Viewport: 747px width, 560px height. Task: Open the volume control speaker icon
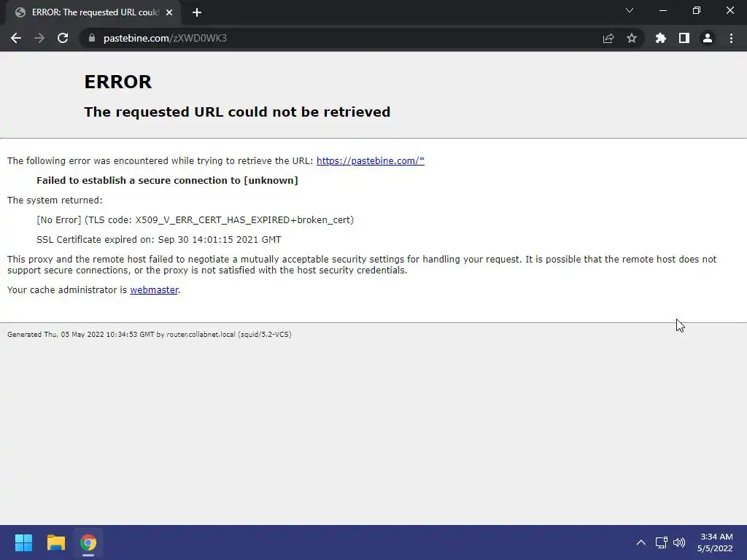679,542
